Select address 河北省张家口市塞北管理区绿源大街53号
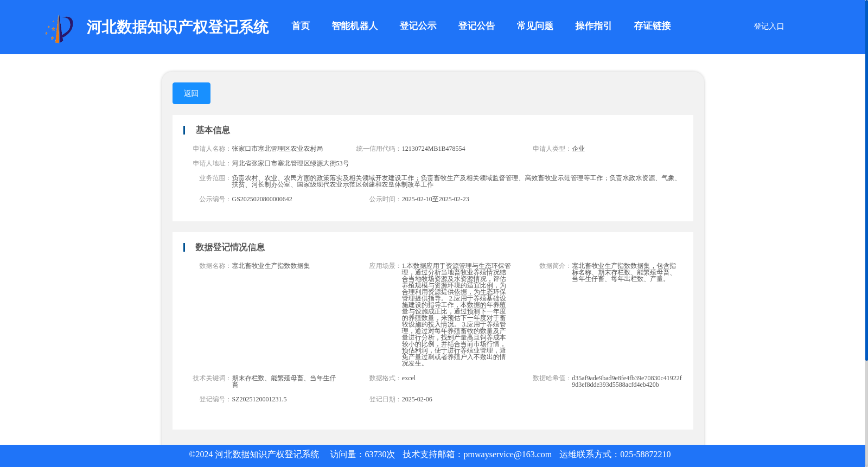This screenshot has width=868, height=467. click(290, 163)
